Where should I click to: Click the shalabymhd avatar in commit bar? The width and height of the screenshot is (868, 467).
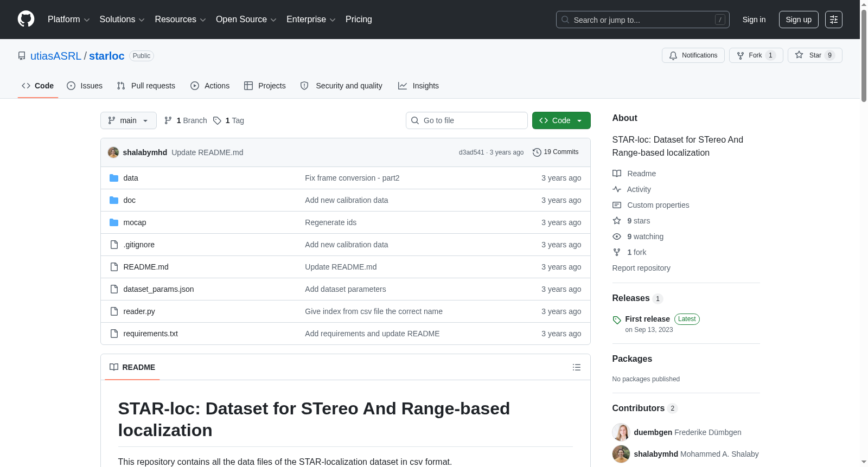(x=113, y=152)
